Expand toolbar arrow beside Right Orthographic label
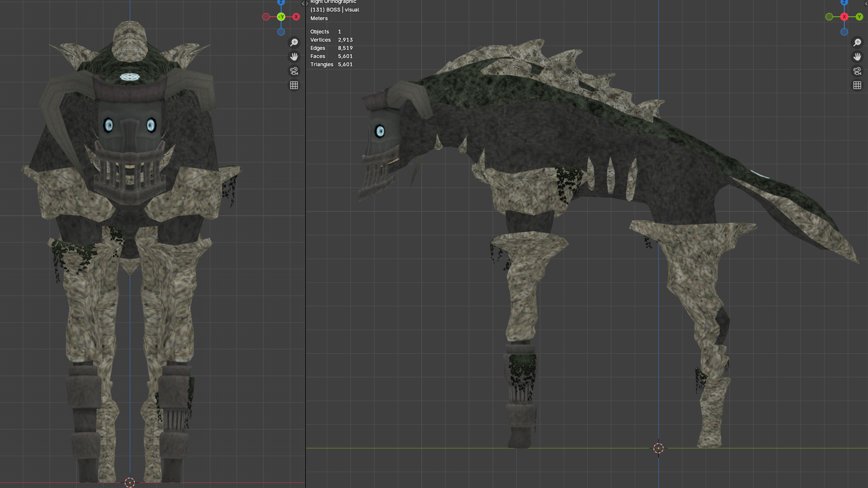Image resolution: width=868 pixels, height=488 pixels. click(x=307, y=3)
